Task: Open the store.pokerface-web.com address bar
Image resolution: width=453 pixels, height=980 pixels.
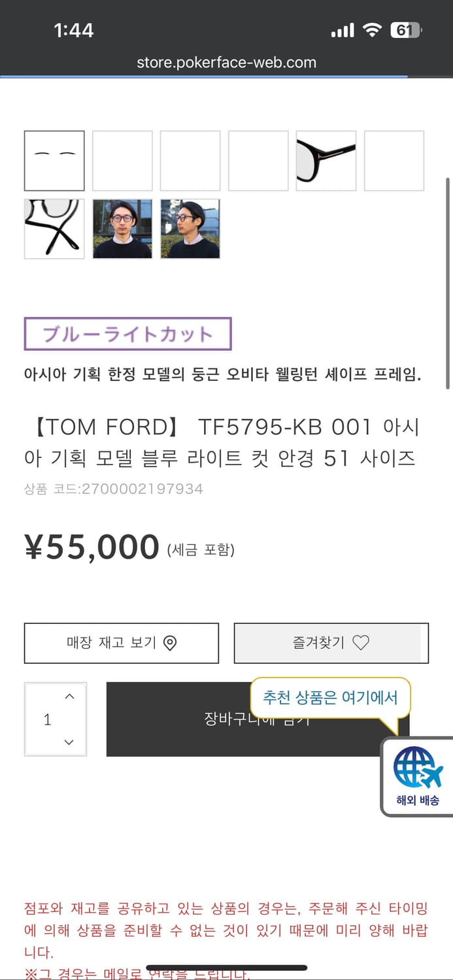Action: [x=226, y=63]
